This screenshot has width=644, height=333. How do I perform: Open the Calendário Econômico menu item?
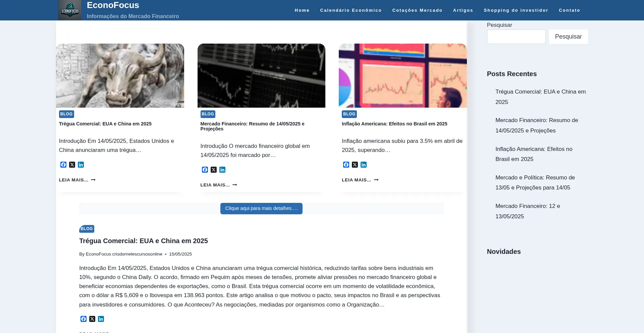tap(351, 10)
